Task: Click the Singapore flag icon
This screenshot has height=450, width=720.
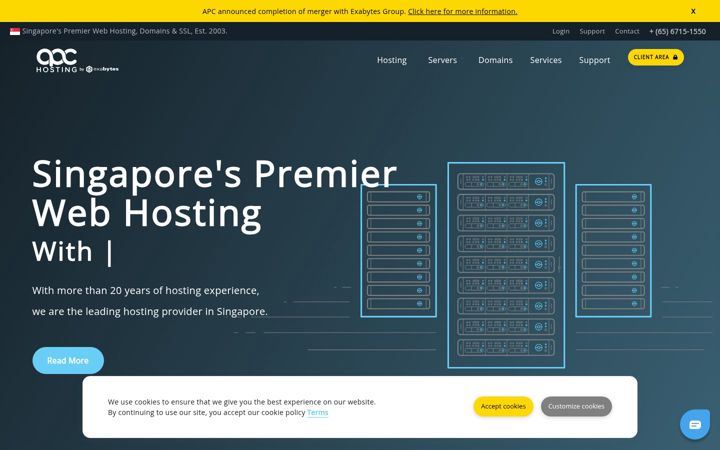Action: pyautogui.click(x=15, y=31)
